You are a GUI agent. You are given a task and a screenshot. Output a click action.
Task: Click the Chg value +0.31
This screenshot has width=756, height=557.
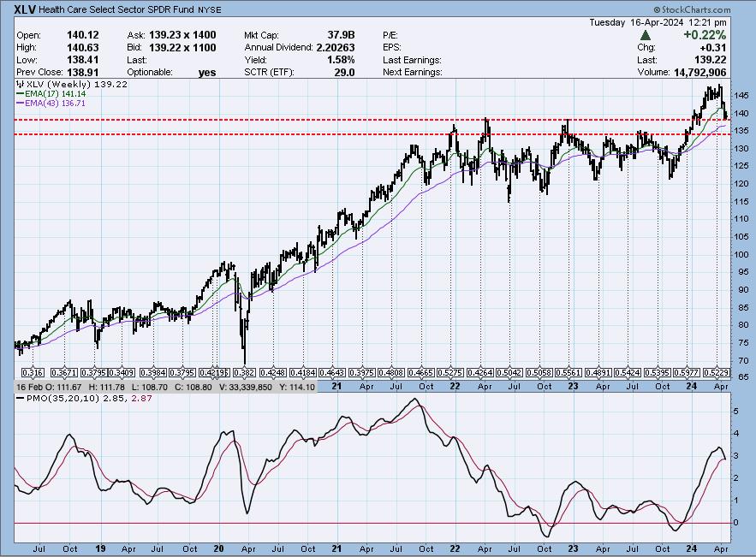pyautogui.click(x=712, y=47)
